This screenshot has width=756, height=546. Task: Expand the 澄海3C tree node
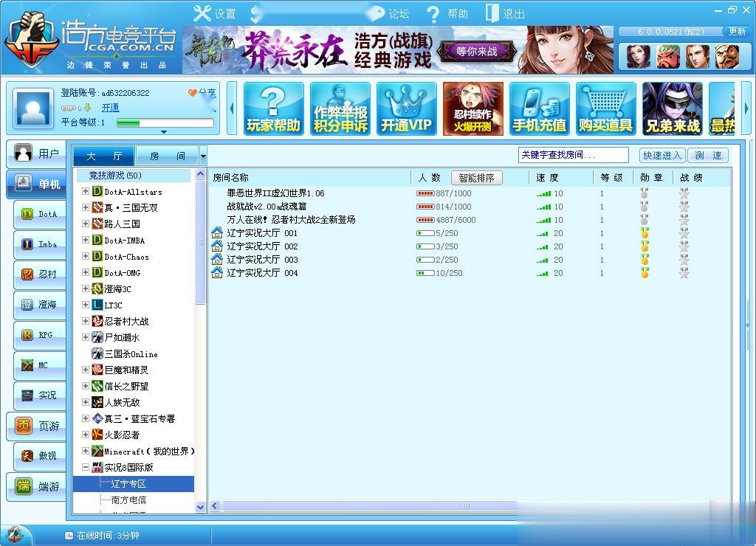click(86, 288)
